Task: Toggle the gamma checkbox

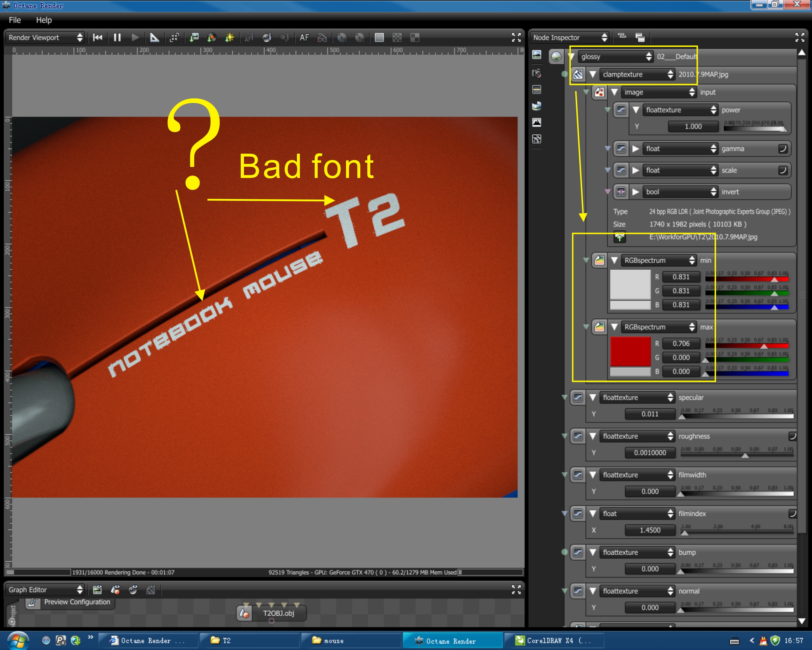Action: point(783,149)
